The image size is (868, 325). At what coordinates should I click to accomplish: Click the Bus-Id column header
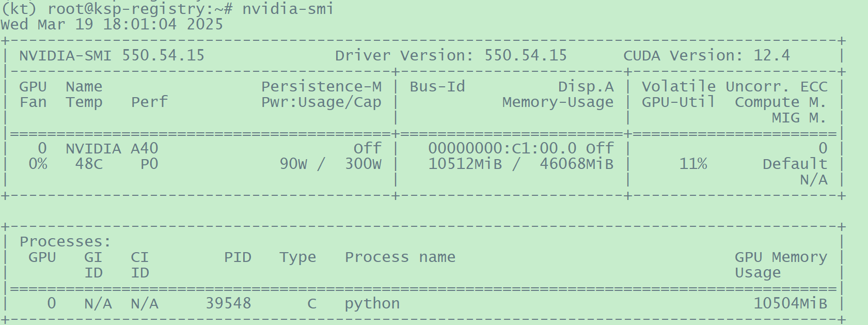click(x=437, y=86)
